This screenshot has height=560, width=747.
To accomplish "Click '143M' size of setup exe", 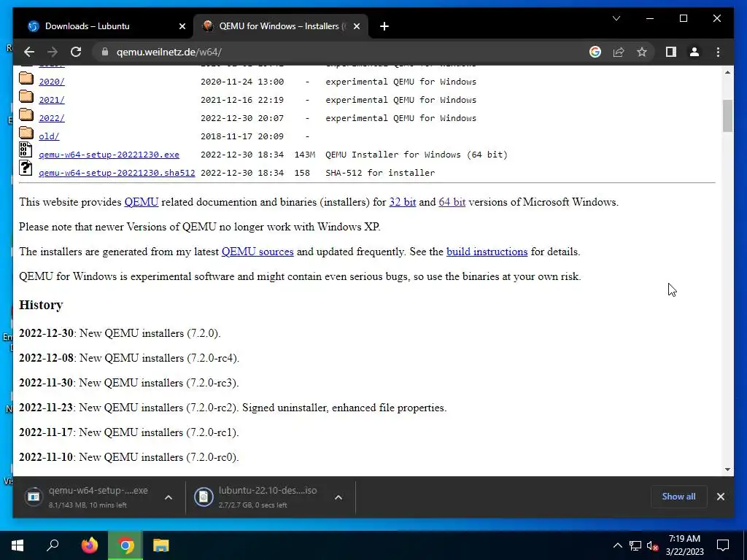I will 305,155.
